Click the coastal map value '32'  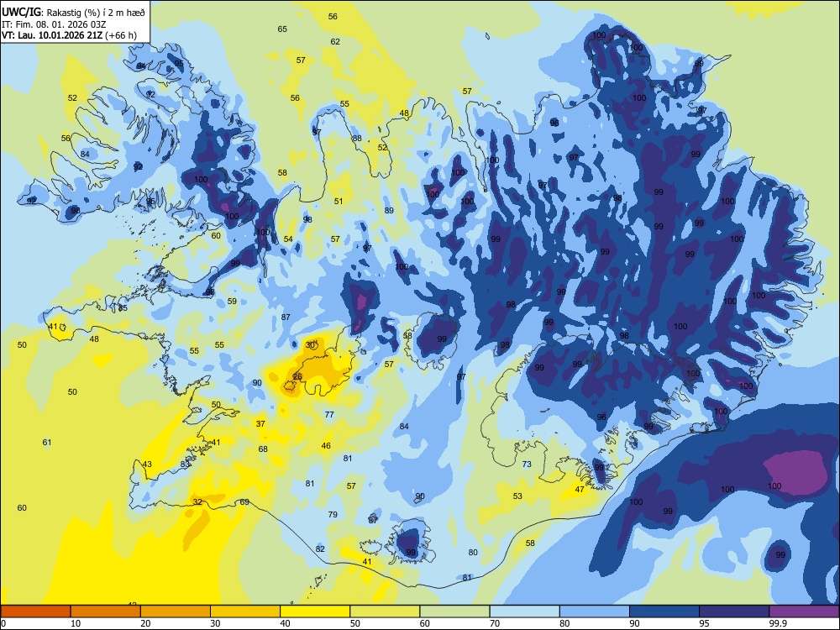pyautogui.click(x=197, y=502)
